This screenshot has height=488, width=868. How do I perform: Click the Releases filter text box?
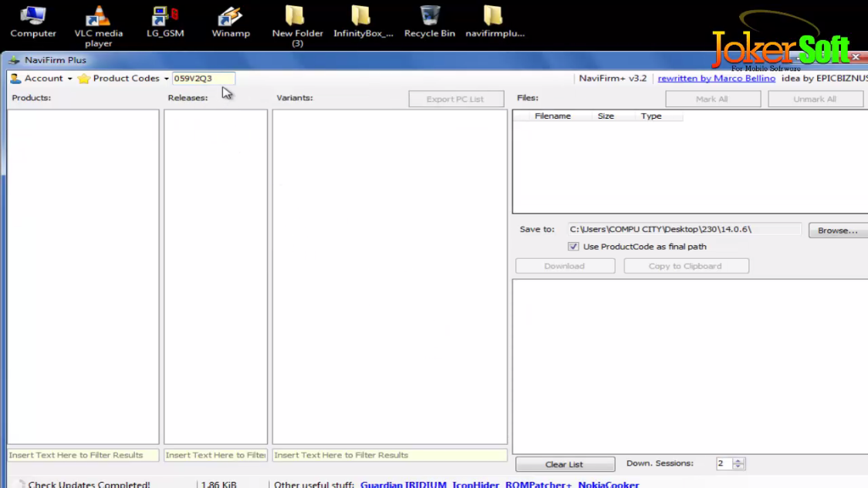(x=215, y=455)
